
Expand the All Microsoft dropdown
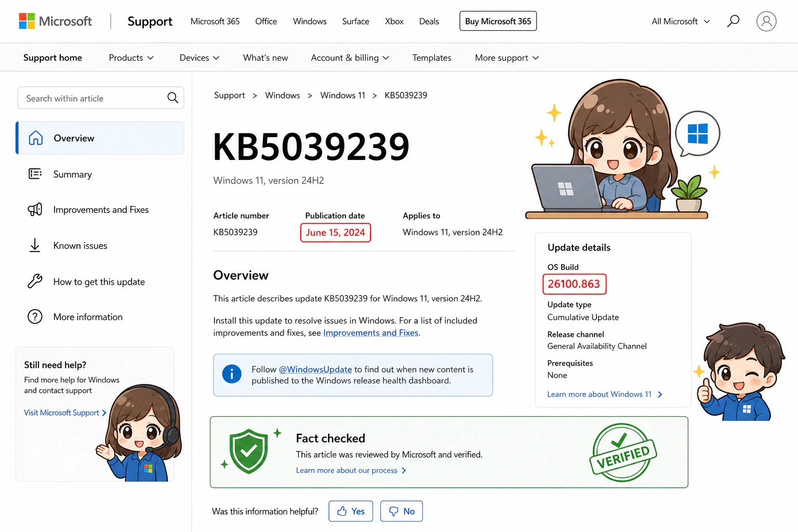(681, 21)
